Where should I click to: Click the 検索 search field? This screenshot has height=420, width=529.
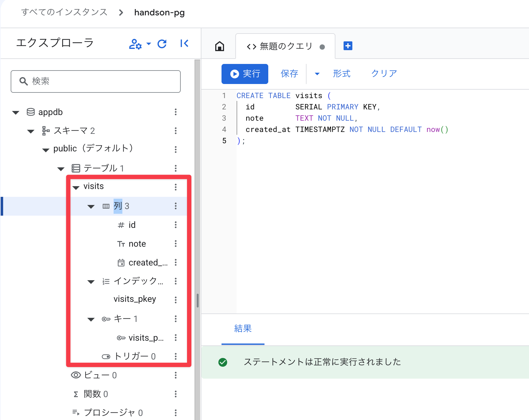(x=96, y=81)
